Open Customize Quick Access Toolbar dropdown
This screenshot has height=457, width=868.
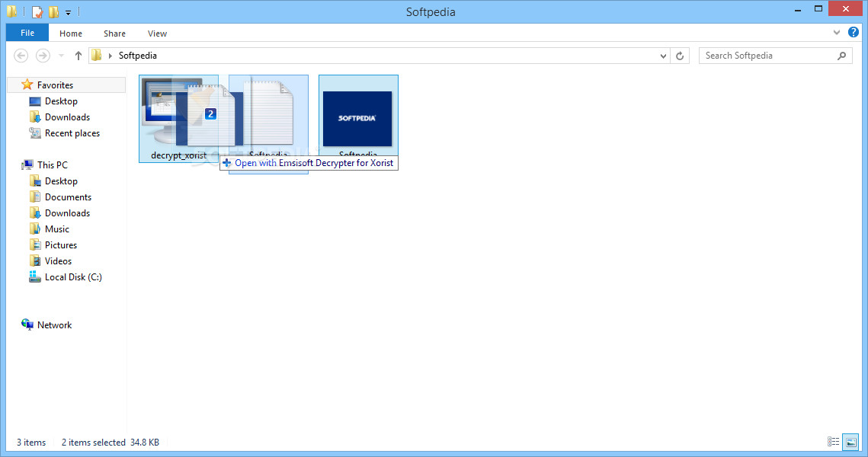point(68,11)
